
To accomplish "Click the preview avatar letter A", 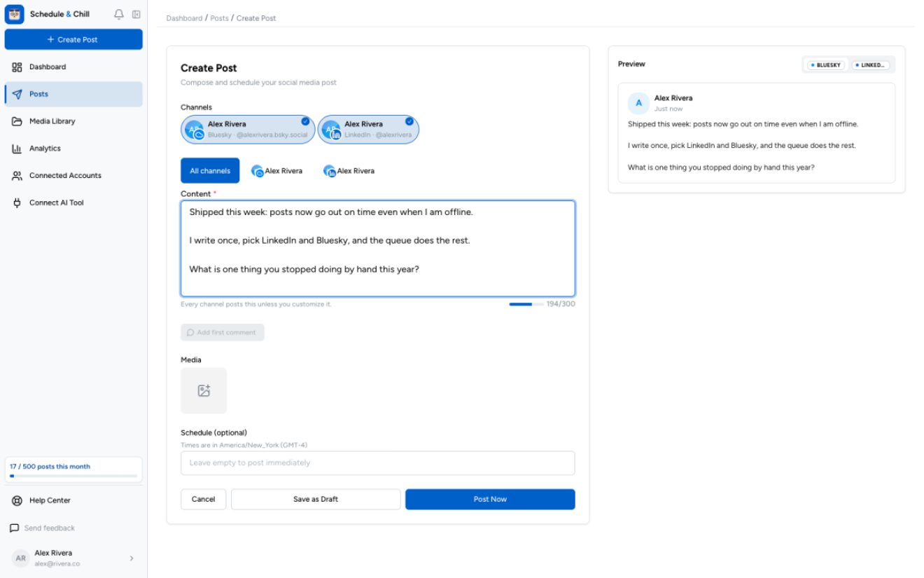I will point(638,103).
